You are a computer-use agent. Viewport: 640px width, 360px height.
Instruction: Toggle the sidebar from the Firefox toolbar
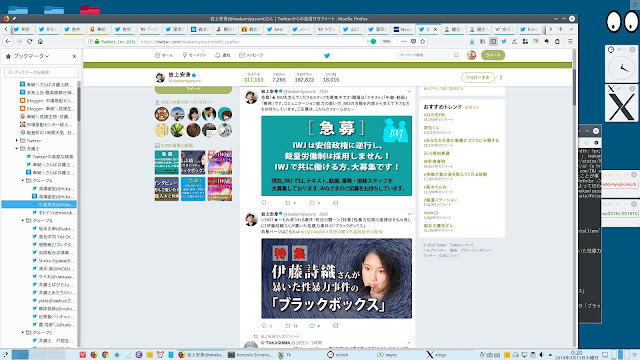coord(493,41)
